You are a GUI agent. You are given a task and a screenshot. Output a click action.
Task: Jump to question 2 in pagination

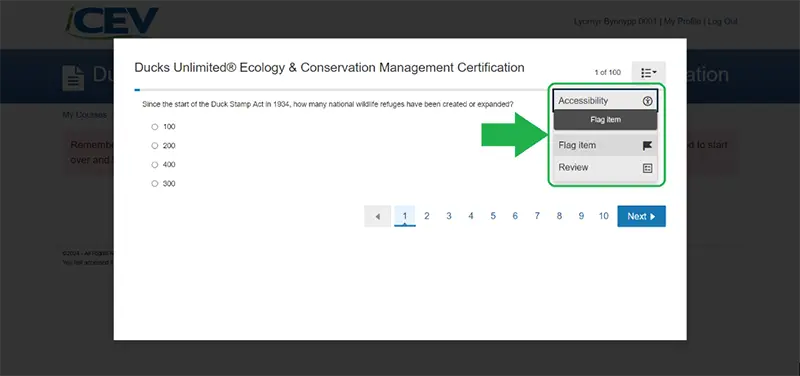click(427, 216)
